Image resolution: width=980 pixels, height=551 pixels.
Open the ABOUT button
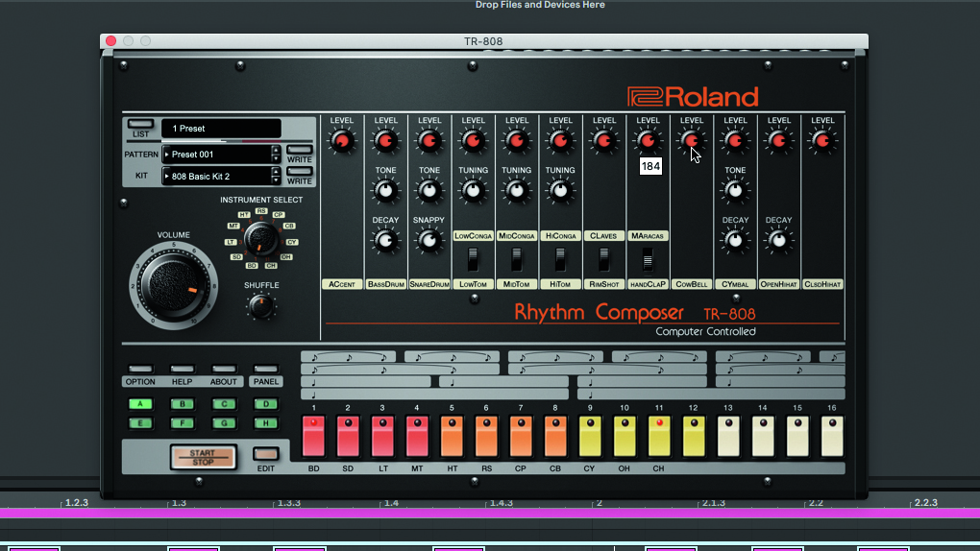[224, 370]
